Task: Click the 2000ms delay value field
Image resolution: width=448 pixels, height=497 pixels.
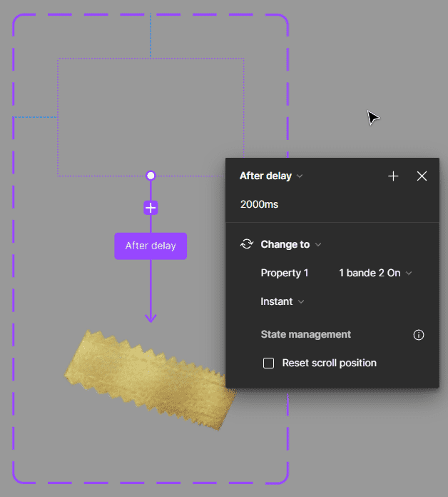Action: point(260,204)
